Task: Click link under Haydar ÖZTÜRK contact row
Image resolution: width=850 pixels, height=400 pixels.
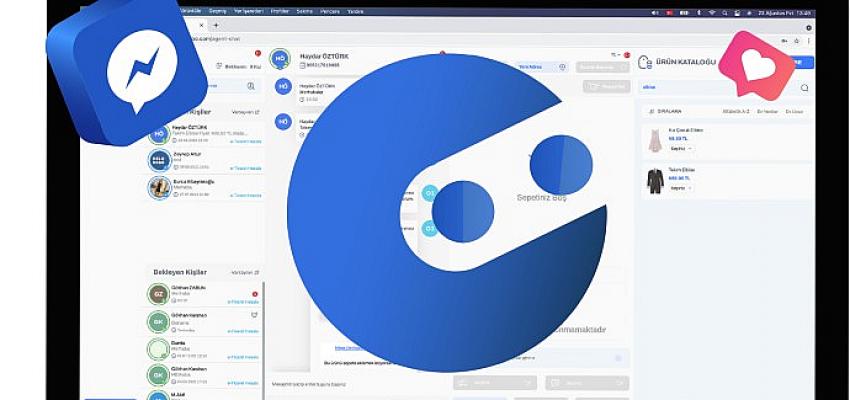Action: pos(246,141)
